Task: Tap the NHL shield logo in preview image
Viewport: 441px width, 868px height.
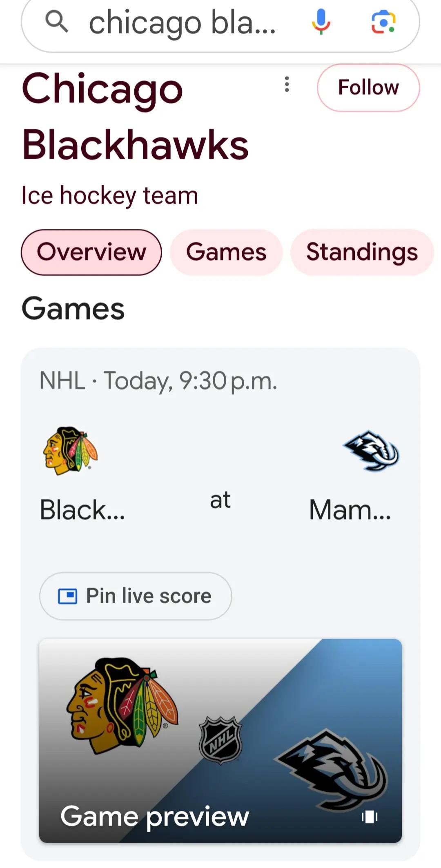Action: 220,740
